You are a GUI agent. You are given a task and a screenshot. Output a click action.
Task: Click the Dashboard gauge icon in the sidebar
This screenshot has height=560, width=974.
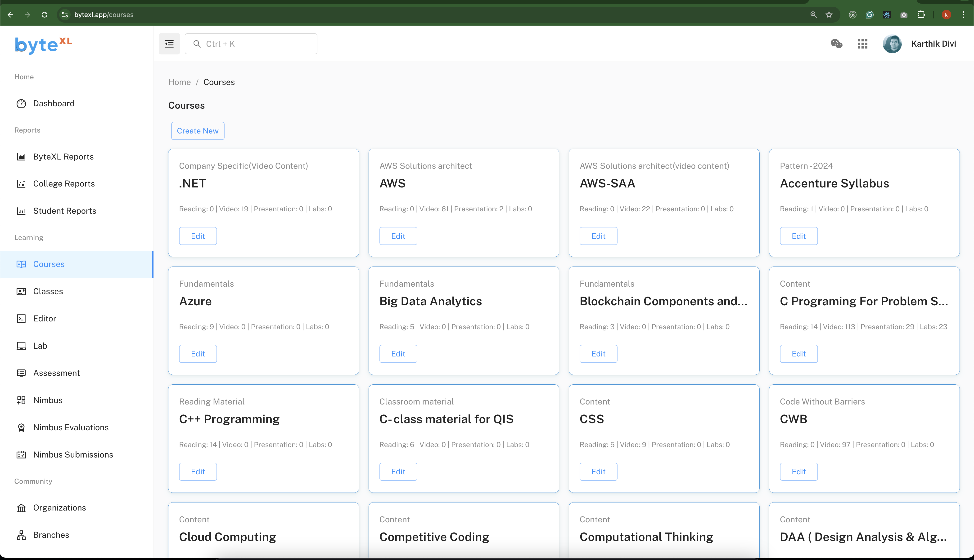pyautogui.click(x=21, y=103)
